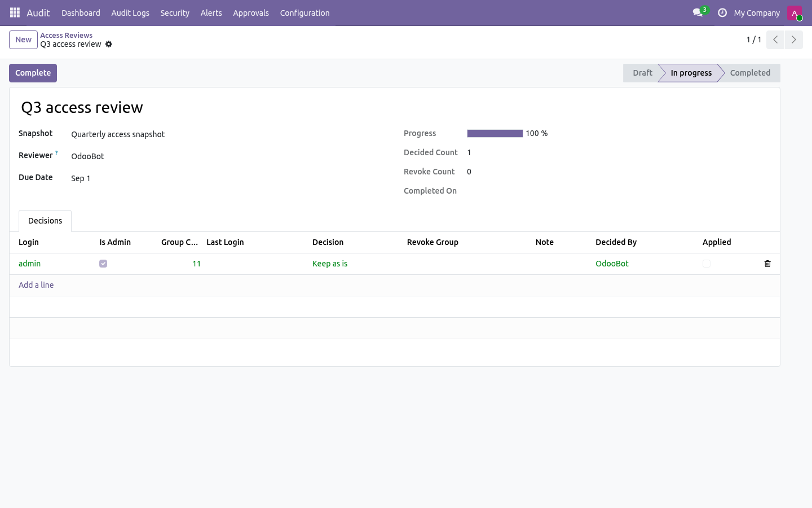Open the conversations chat icon

698,12
